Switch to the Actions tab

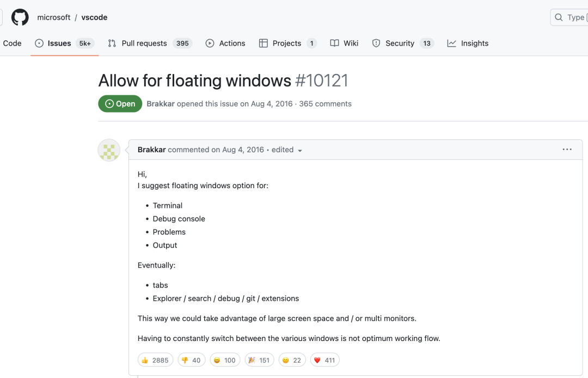coord(225,43)
